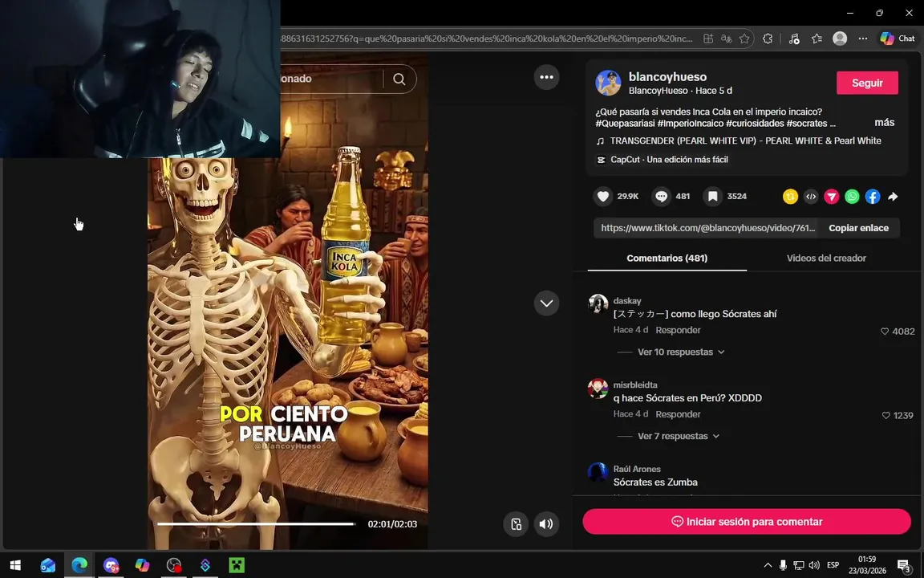Open Raúl Arones' profile name
924x578 pixels.
[636, 470]
